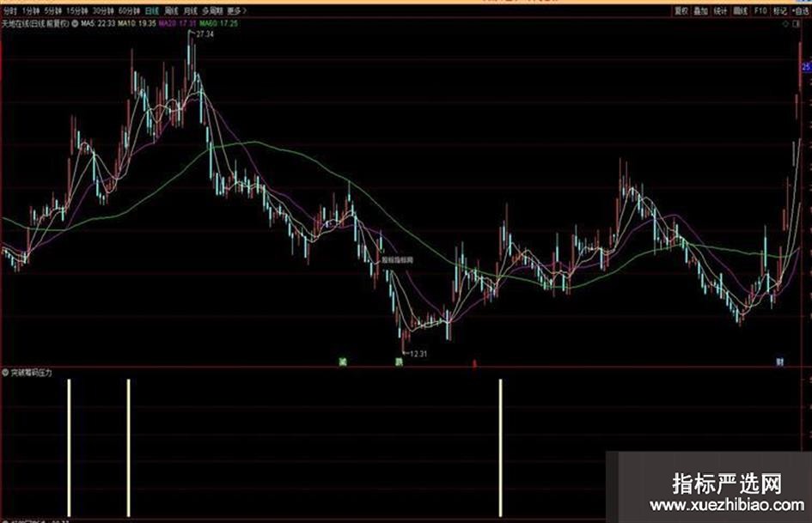812x523 pixels.
Task: Select the 15分钟 period tab
Action: (x=77, y=11)
